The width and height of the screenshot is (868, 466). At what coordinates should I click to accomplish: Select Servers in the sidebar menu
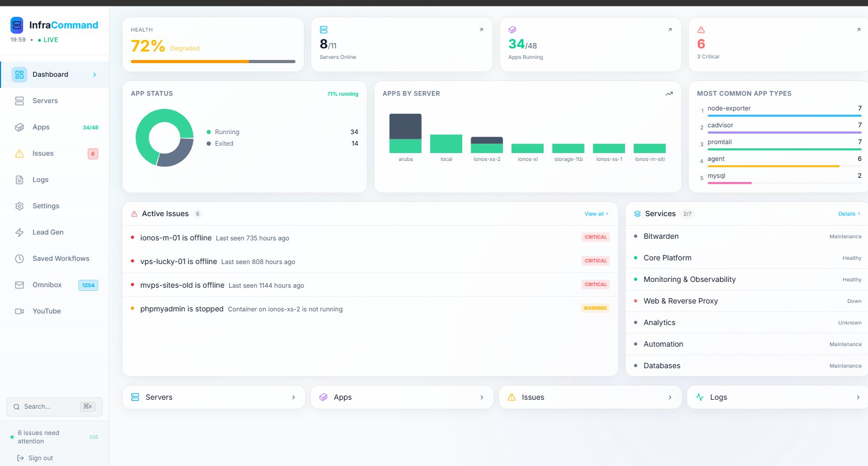(x=55, y=101)
